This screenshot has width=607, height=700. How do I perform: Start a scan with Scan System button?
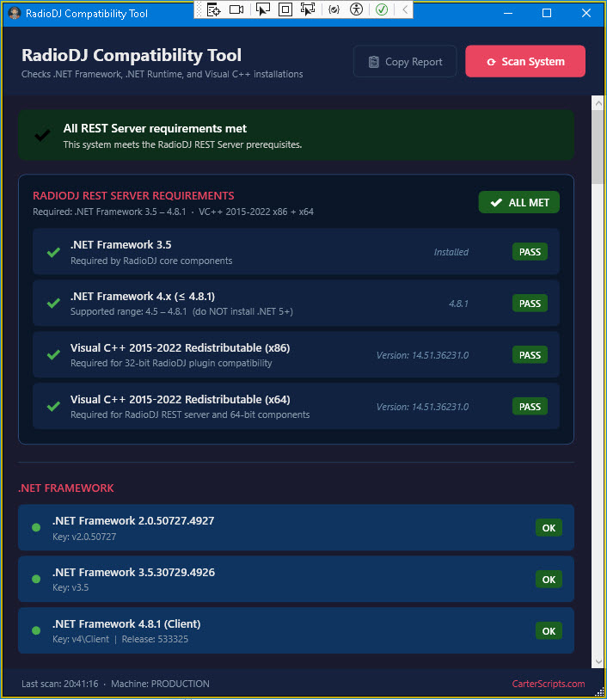(525, 61)
